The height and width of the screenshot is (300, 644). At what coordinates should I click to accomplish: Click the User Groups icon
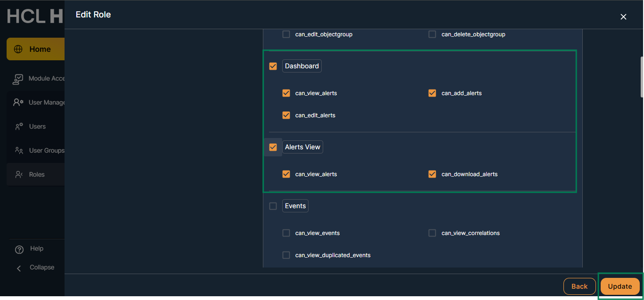coord(19,150)
